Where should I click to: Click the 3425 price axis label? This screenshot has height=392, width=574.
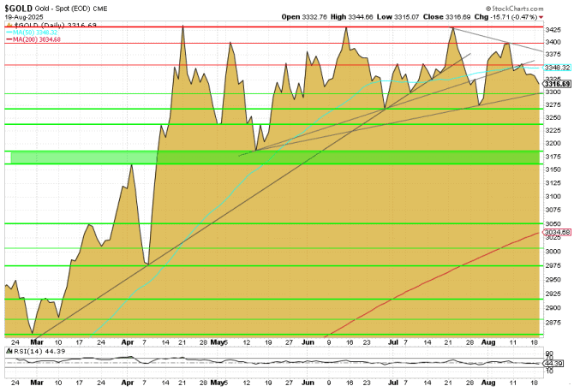(x=553, y=29)
